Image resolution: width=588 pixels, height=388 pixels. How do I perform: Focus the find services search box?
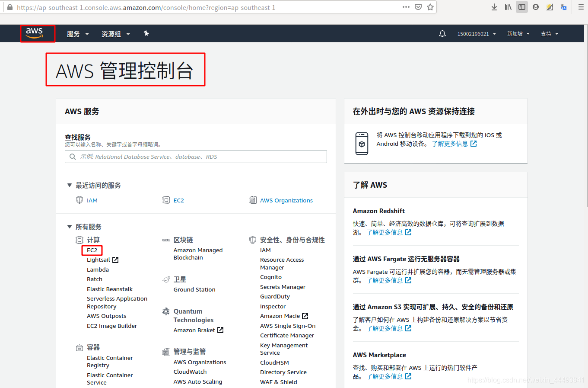click(x=196, y=157)
